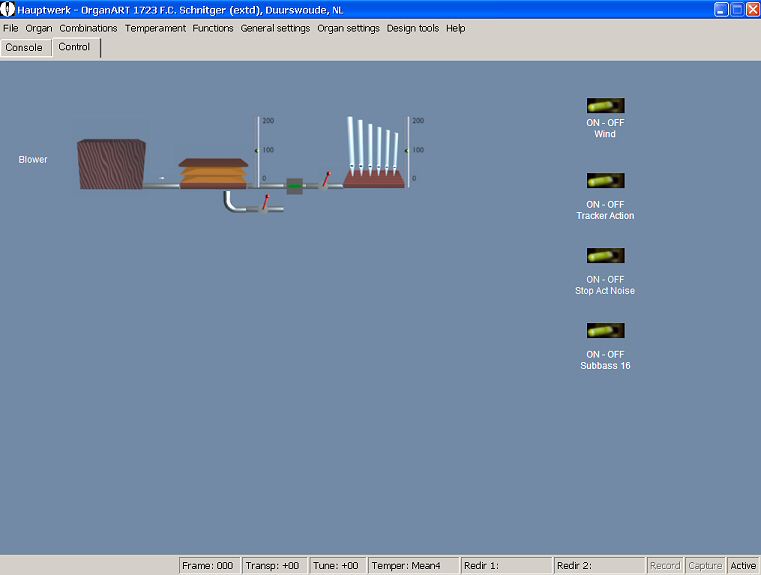Close the Hauptwerk window
This screenshot has height=575, width=761.
[x=753, y=9]
